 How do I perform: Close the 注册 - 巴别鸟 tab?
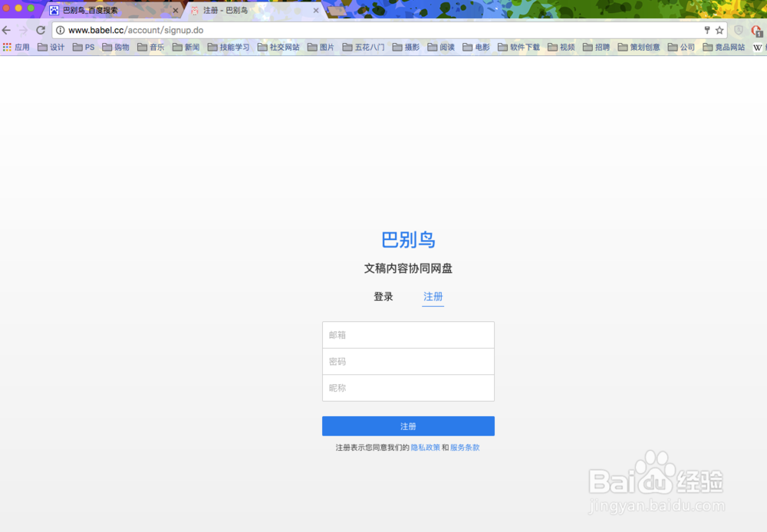point(316,10)
